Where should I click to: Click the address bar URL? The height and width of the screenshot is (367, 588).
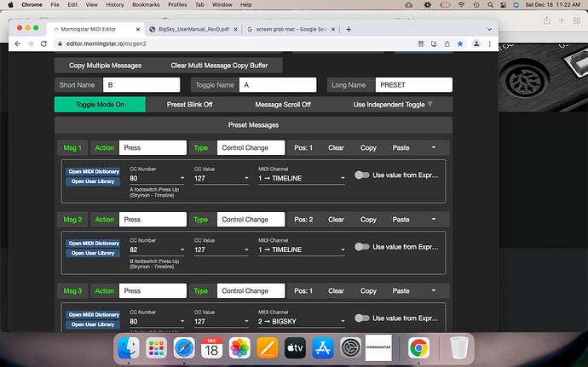[107, 43]
